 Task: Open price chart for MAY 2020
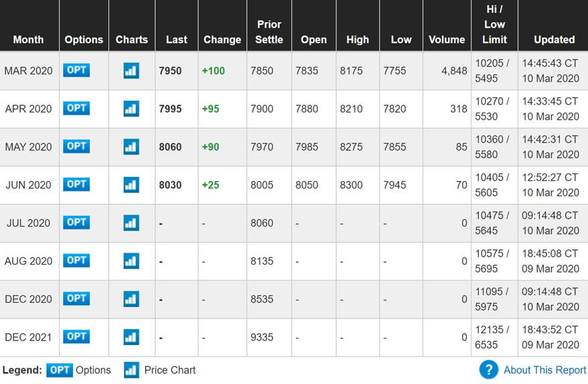pos(131,147)
